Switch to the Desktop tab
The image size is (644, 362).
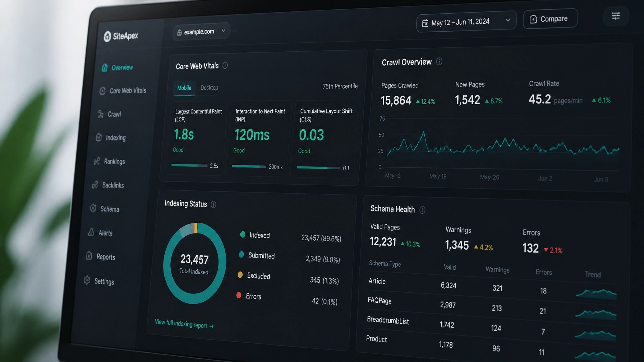[x=209, y=88]
